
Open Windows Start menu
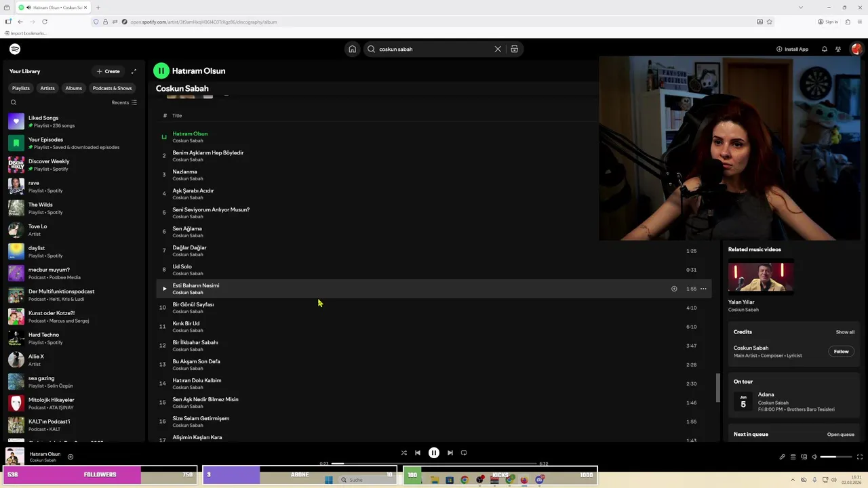point(329,480)
